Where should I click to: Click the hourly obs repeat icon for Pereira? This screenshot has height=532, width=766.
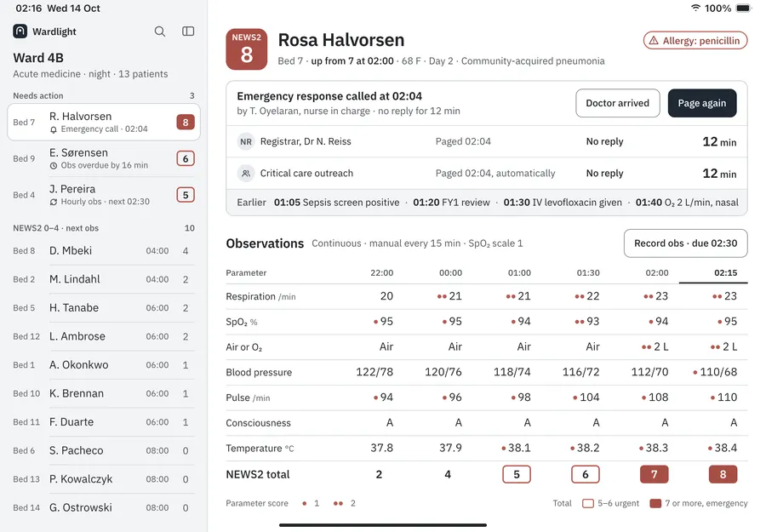(x=54, y=202)
